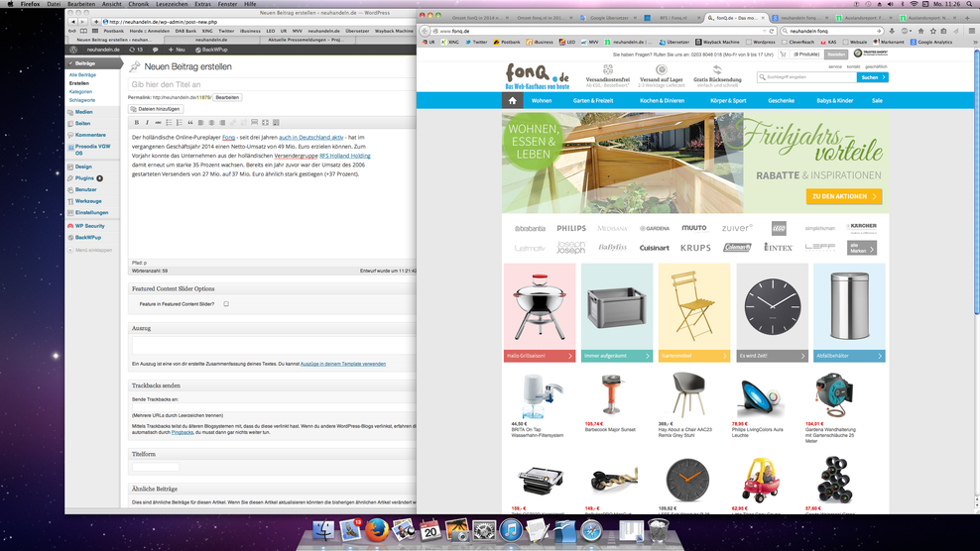This screenshot has width=980, height=551.
Task: Reload page in Firefox address bar
Action: pyautogui.click(x=772, y=31)
